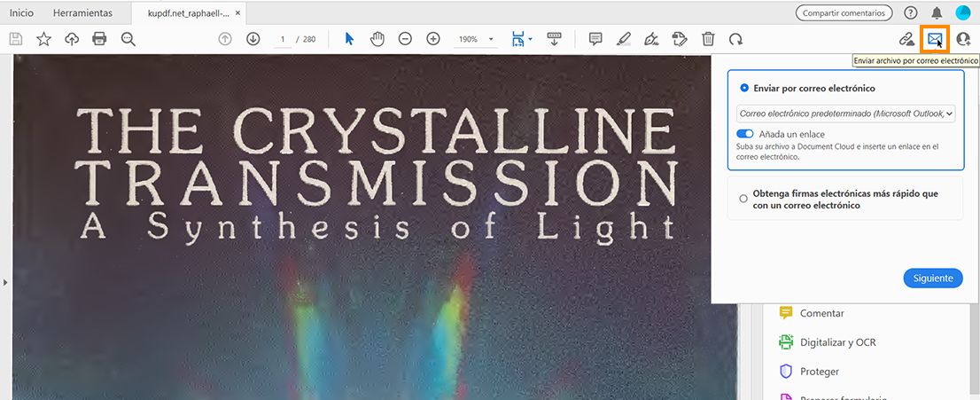Click the Compartir comentarios button
Screen dimensions: 980x400
click(844, 12)
